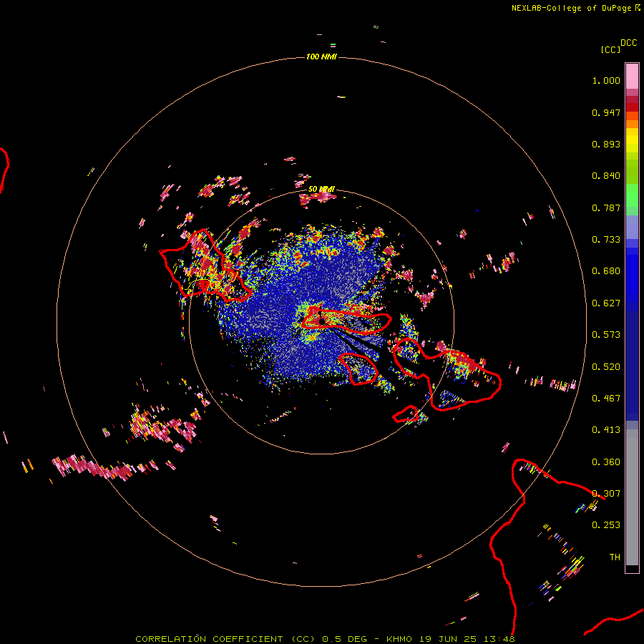Click the bright green segment of color bar
This screenshot has height=644, width=644.
632,195
